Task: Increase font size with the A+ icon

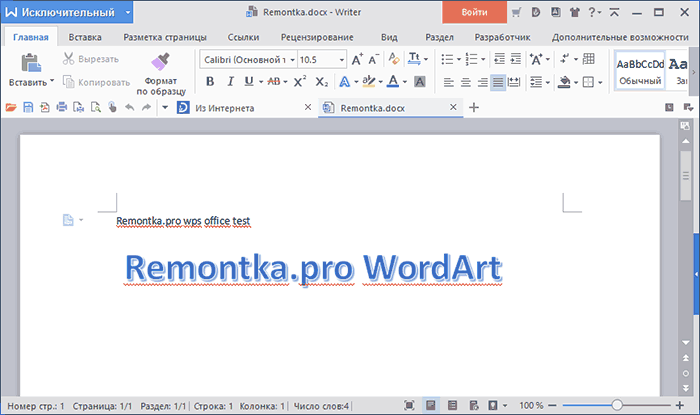Action: [x=357, y=59]
